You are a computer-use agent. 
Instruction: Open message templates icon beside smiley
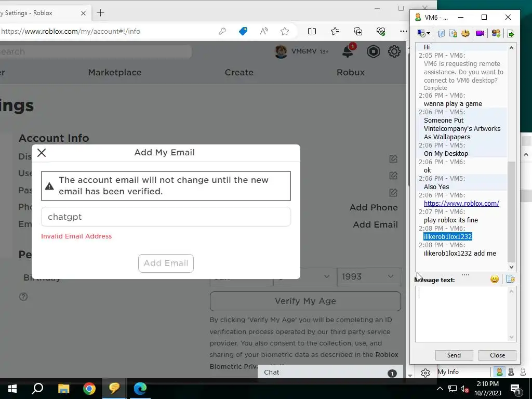pyautogui.click(x=511, y=279)
